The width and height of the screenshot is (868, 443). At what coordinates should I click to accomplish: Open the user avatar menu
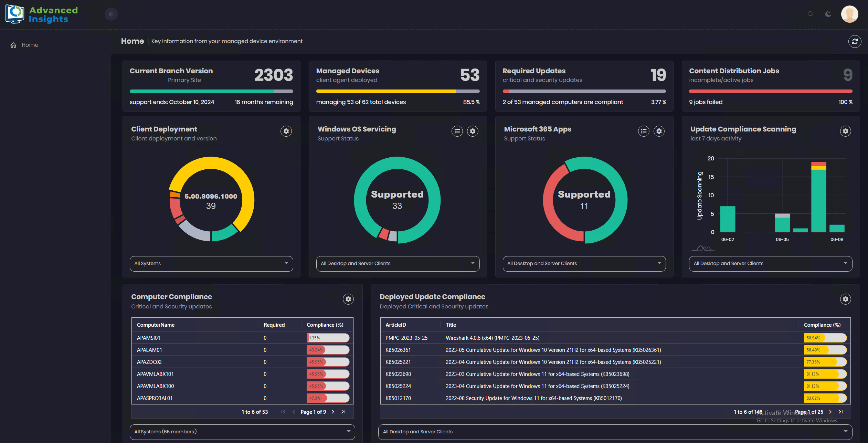click(x=849, y=14)
